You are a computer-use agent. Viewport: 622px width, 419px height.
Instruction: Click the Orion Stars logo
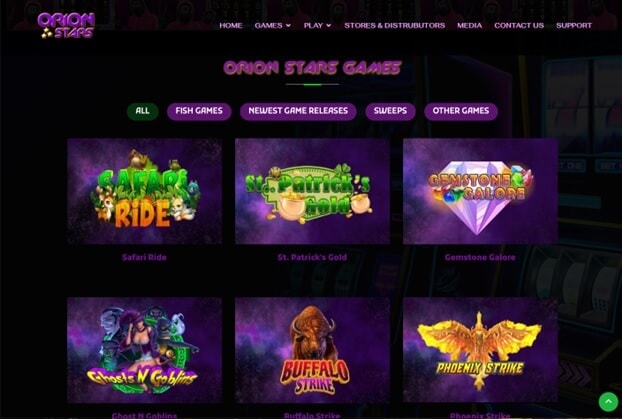[66, 25]
